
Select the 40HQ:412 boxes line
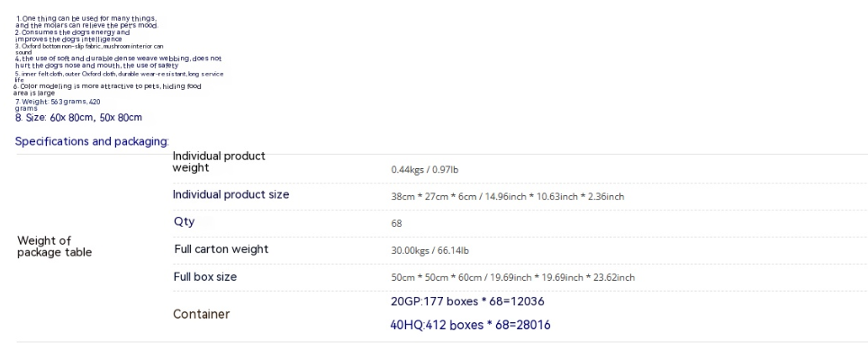[x=470, y=325]
